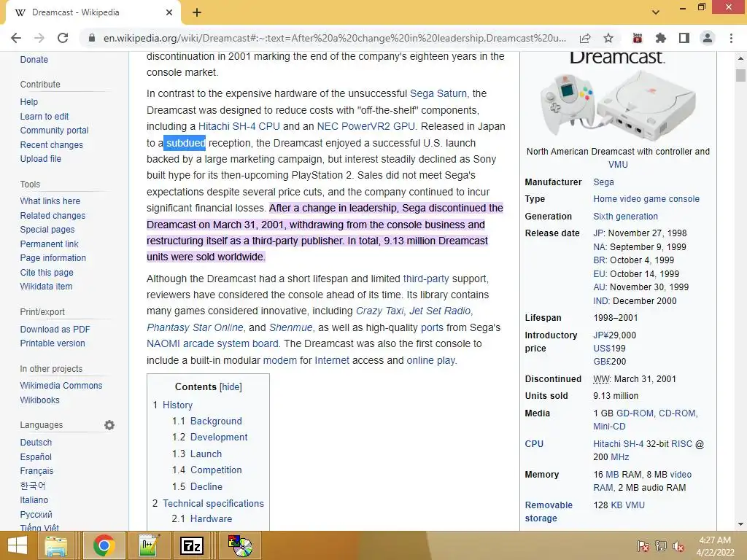
Task: Open a new tab with the plus button
Action: point(197,13)
